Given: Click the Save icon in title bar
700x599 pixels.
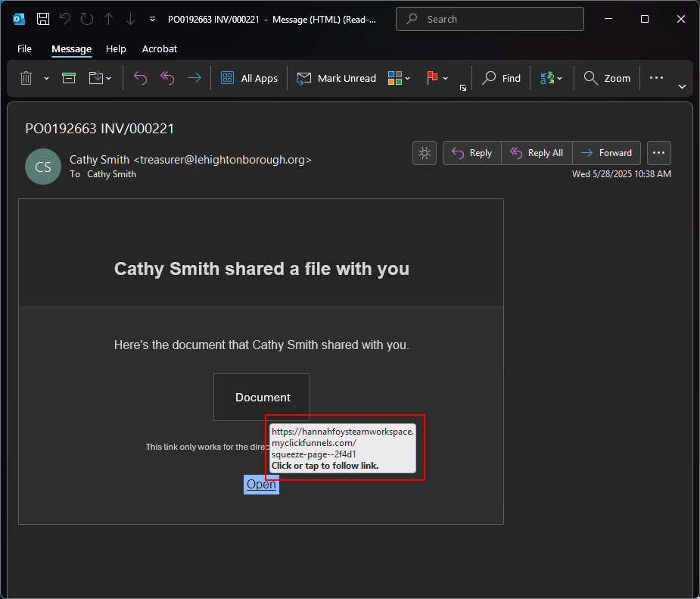Looking at the screenshot, I should click(x=43, y=19).
